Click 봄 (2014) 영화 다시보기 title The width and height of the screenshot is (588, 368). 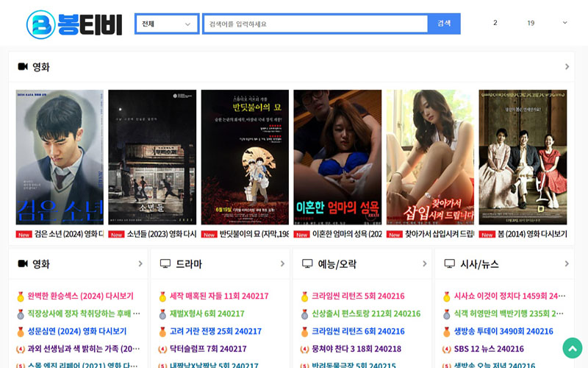(x=532, y=234)
